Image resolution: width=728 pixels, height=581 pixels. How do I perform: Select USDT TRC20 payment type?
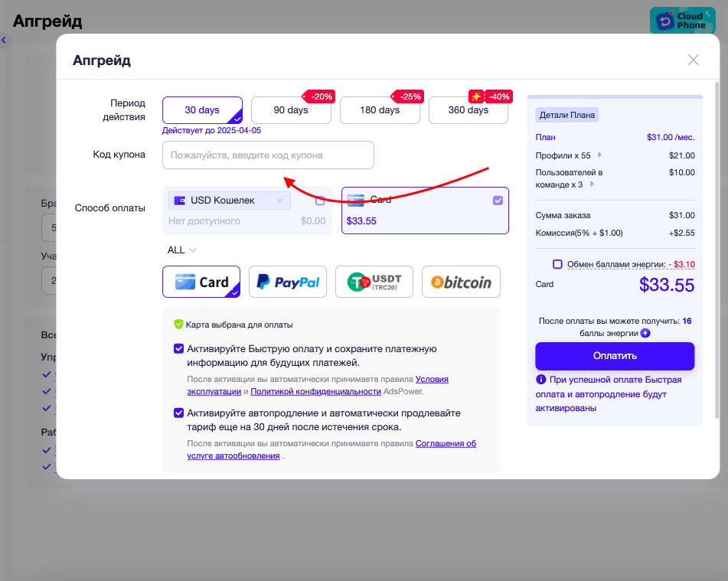point(374,282)
